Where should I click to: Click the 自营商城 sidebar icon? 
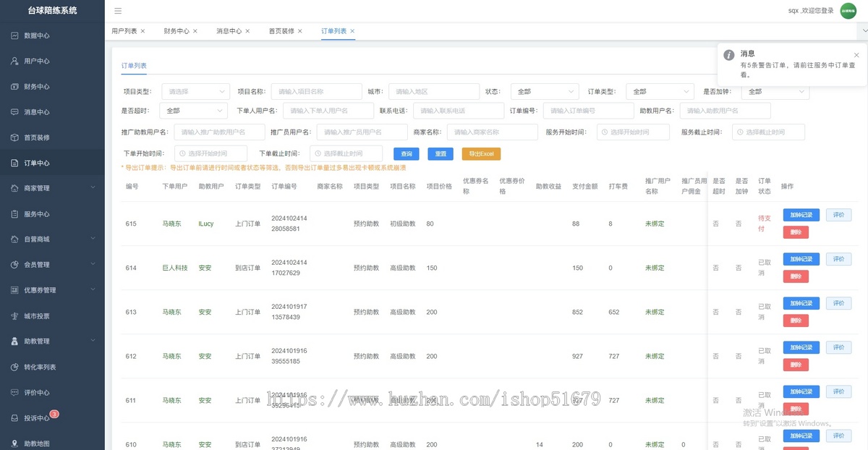[14, 239]
